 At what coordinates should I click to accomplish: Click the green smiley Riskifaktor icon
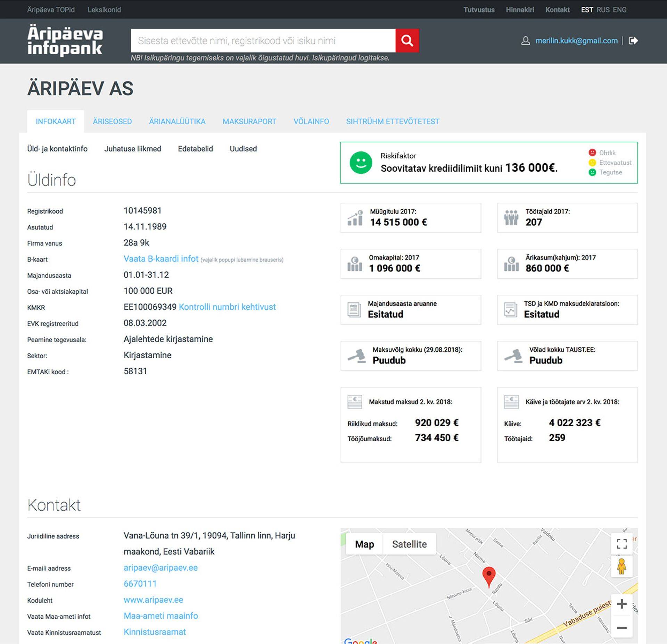tap(361, 162)
